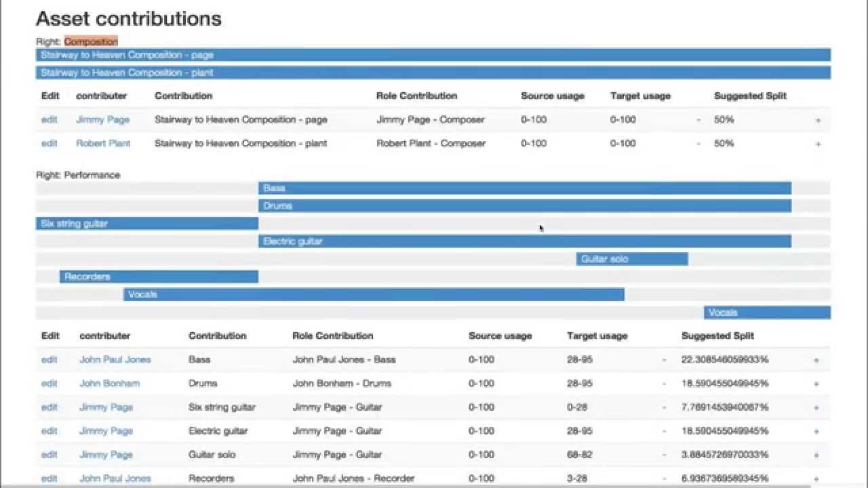
Task: Click the minus icon in the Drums row
Action: [665, 384]
